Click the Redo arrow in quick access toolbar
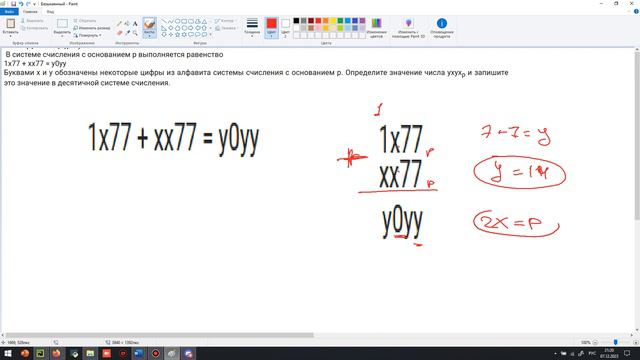 point(28,4)
